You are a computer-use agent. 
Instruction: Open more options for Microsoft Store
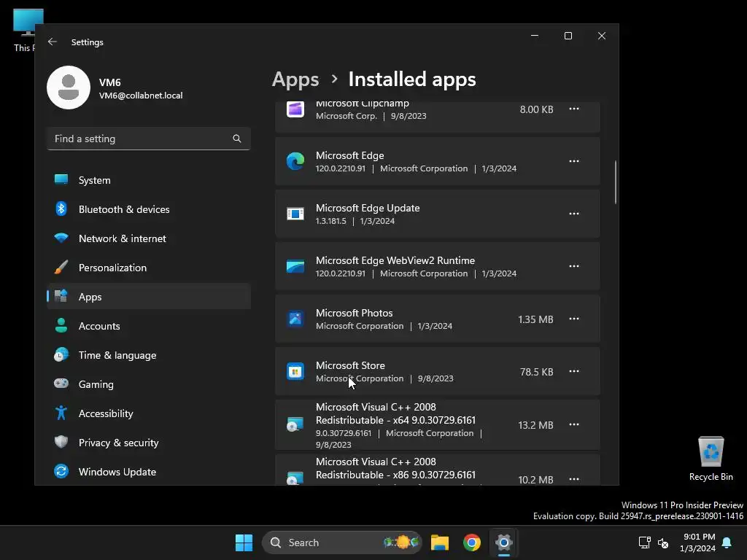pos(574,371)
